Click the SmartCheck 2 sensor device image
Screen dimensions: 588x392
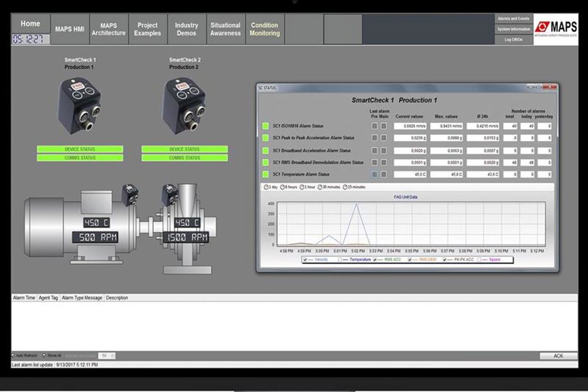tap(184, 106)
